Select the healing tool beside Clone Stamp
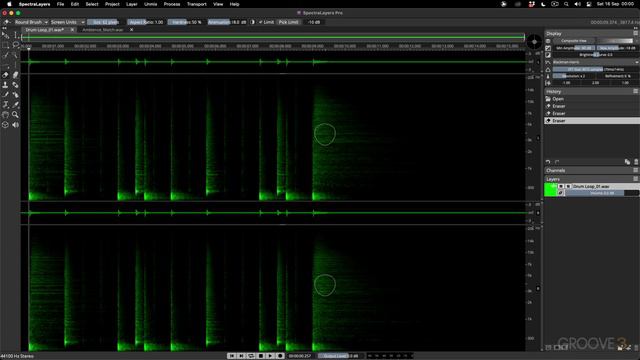This screenshot has height=360, width=640. pyautogui.click(x=15, y=85)
